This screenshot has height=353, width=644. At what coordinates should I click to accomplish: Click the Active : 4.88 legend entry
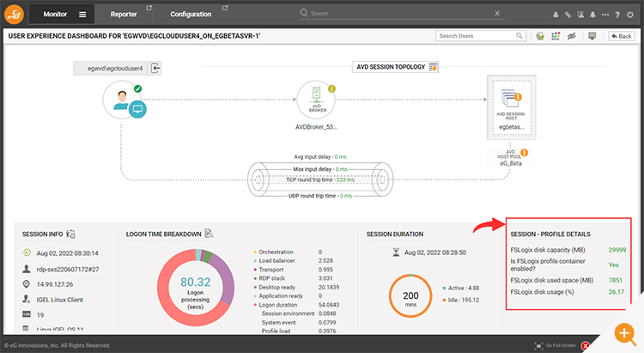(x=461, y=288)
